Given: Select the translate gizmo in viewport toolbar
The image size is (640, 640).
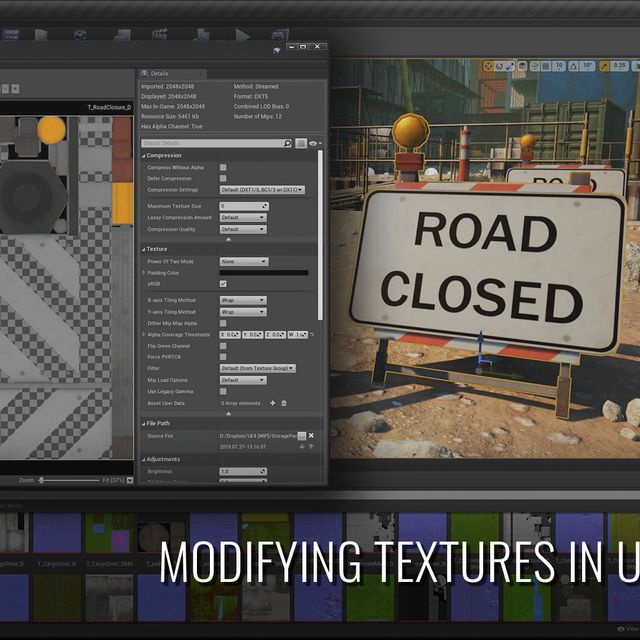Looking at the screenshot, I should click(x=489, y=66).
